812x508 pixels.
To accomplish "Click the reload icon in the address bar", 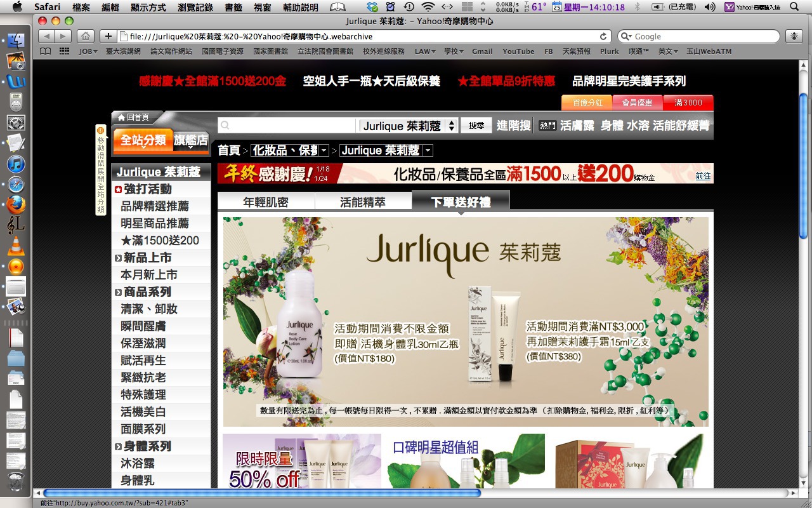I will [x=603, y=36].
